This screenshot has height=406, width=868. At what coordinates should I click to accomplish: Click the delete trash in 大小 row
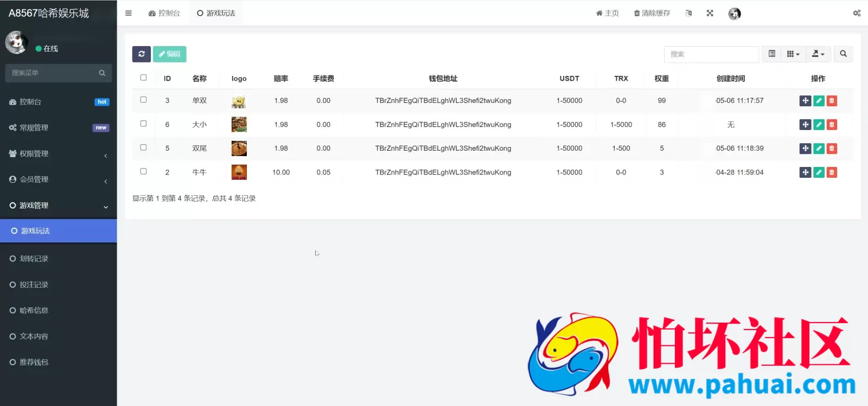point(832,125)
